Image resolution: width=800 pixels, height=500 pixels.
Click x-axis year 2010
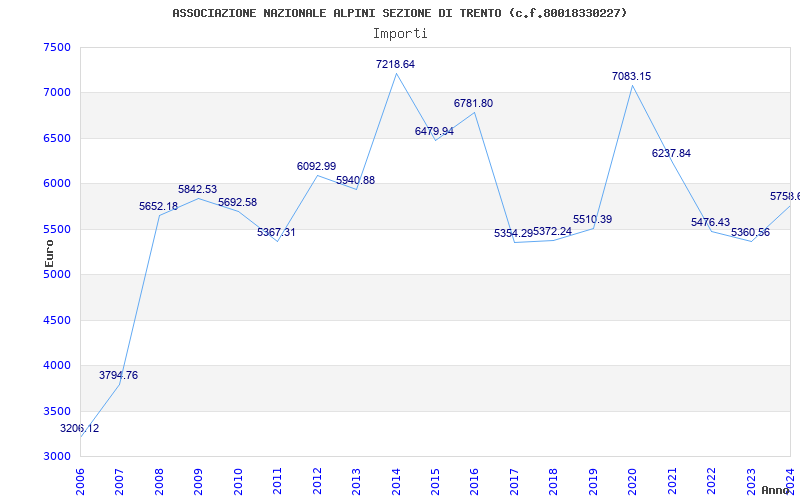[238, 482]
